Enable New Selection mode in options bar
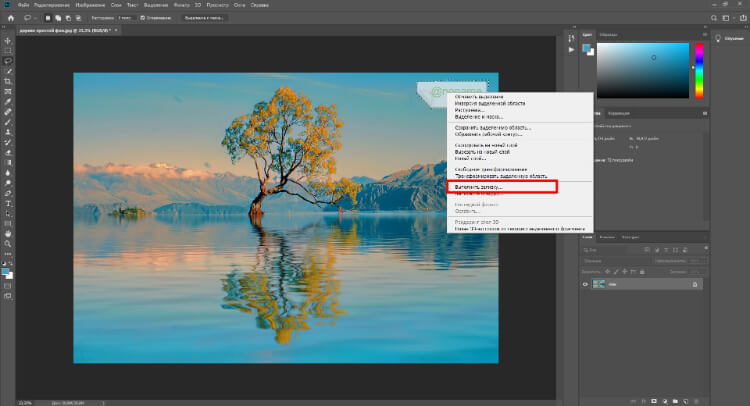This screenshot has height=406, width=750. pos(47,18)
